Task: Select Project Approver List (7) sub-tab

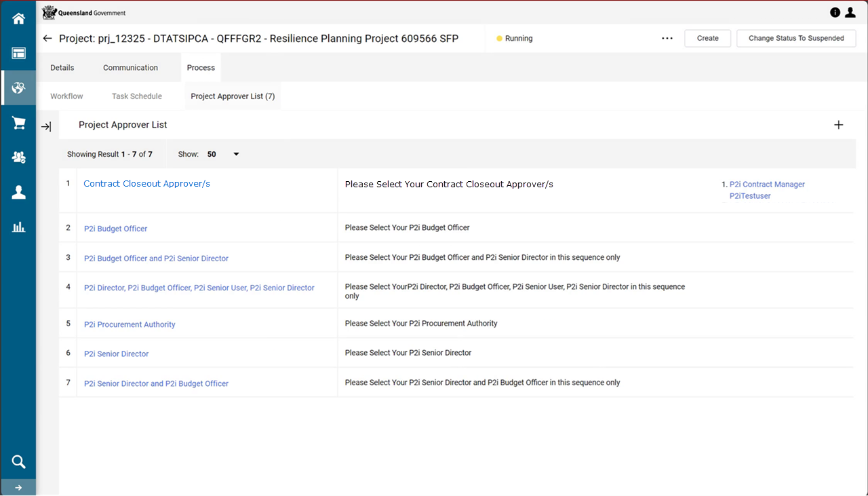Action: pyautogui.click(x=233, y=96)
